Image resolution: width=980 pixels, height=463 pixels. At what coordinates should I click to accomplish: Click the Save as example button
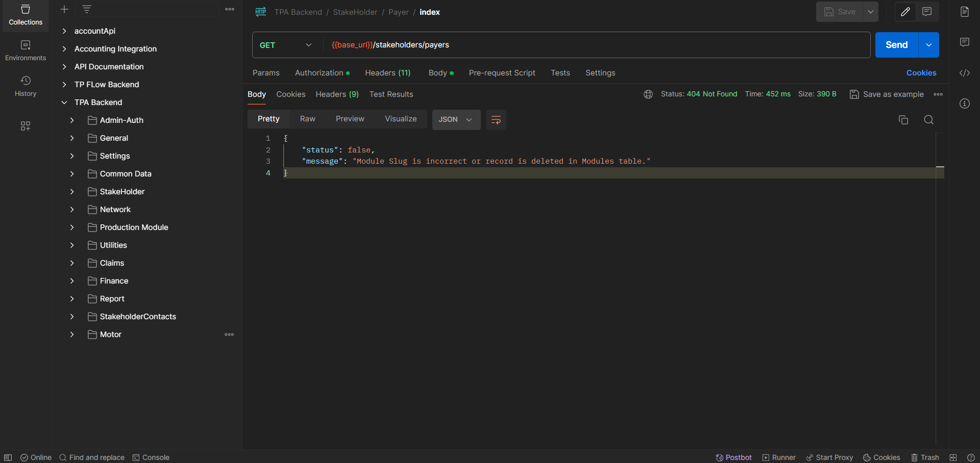click(887, 94)
